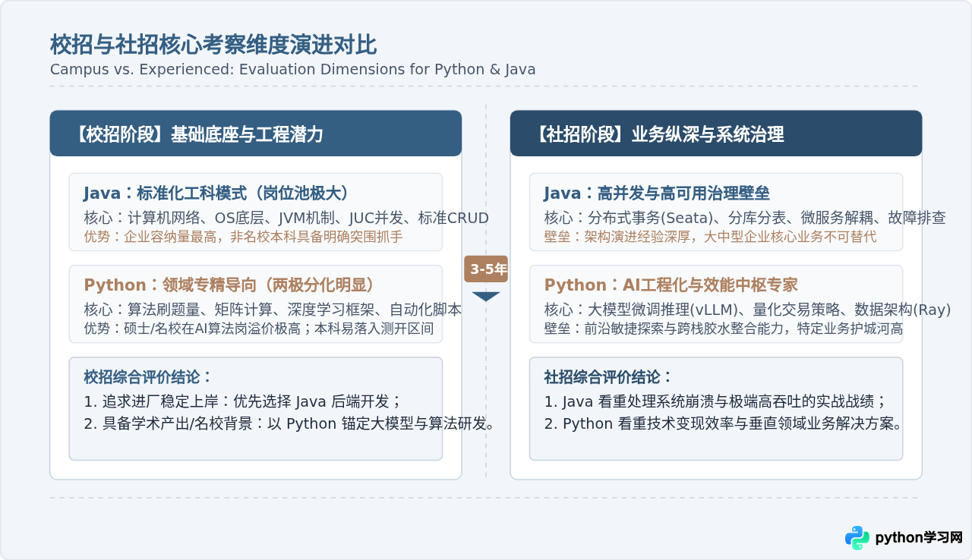Click the line 壁垒：前沿敏捷探索与跨栈胶水整合能力
This screenshot has width=972, height=560.
pyautogui.click(x=724, y=329)
